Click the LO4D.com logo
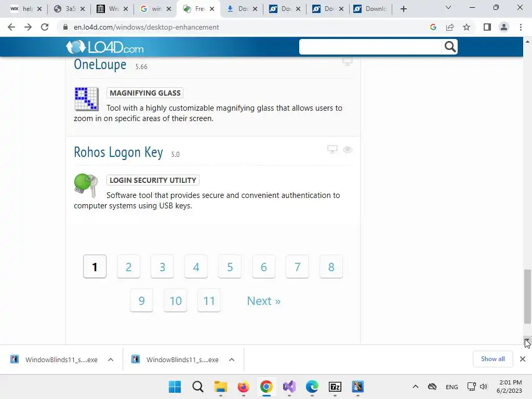 [x=105, y=47]
